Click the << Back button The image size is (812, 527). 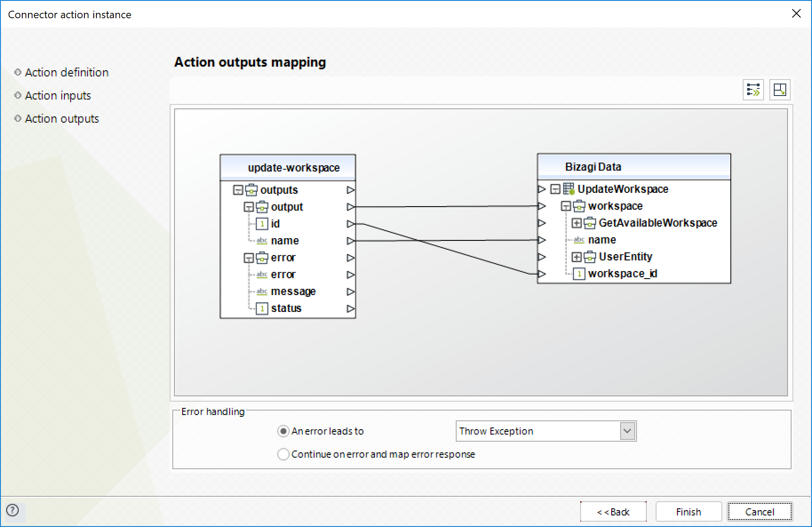pyautogui.click(x=613, y=512)
